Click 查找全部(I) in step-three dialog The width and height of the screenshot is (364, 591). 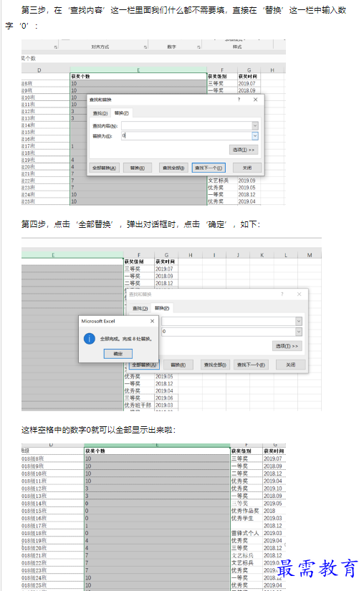[173, 168]
